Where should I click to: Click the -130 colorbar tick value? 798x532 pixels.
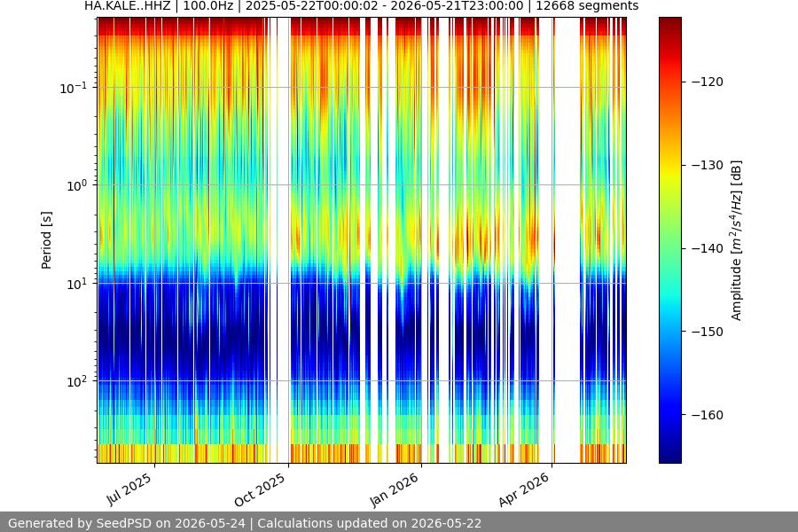(708, 165)
